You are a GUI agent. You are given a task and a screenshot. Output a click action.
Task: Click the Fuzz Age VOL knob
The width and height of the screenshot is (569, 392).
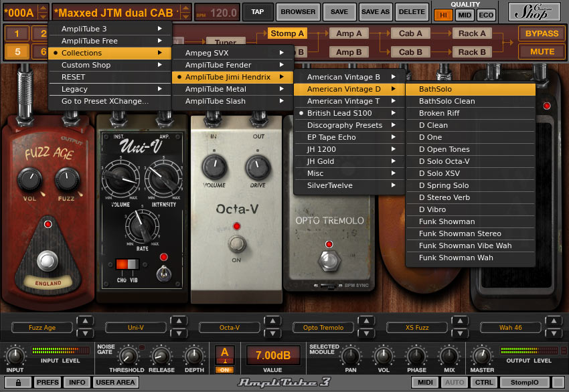29,180
